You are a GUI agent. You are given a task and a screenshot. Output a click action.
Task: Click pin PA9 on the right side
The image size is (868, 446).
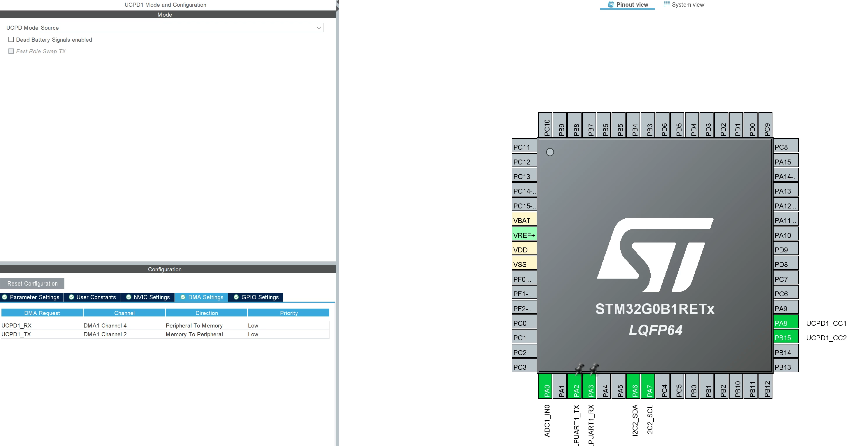[x=786, y=307]
